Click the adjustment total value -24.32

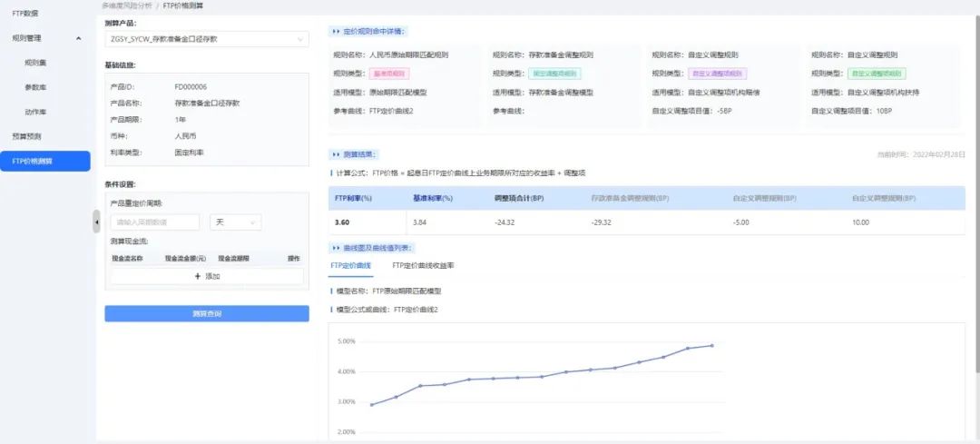pos(504,222)
